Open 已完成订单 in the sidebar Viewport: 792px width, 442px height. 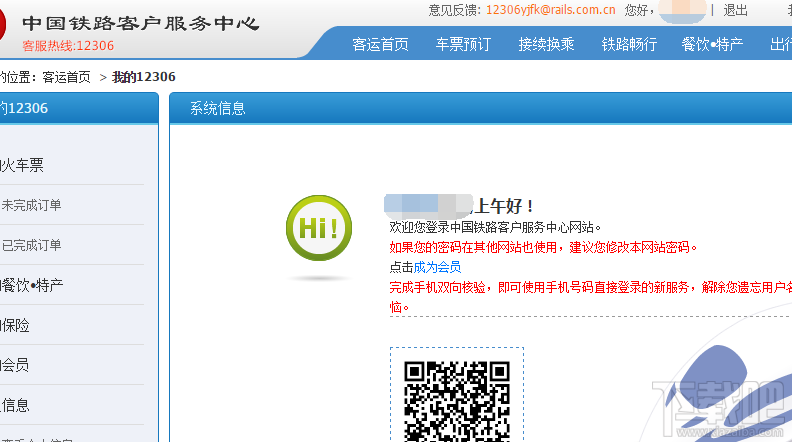point(31,245)
